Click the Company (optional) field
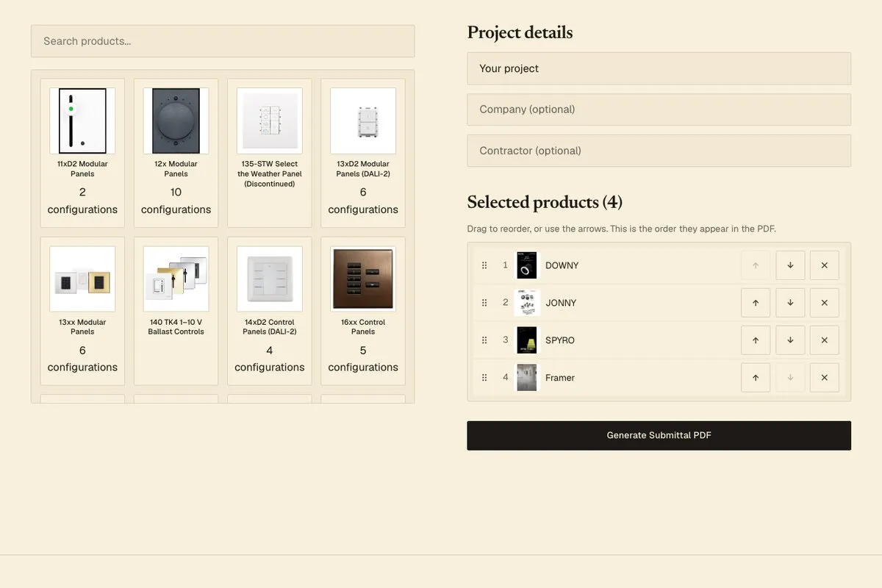882x588 pixels. click(x=659, y=110)
